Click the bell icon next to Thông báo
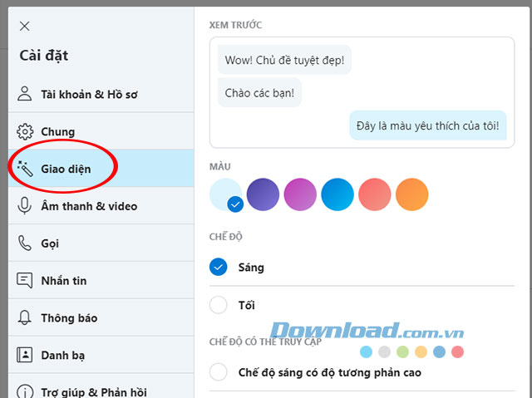 point(24,317)
